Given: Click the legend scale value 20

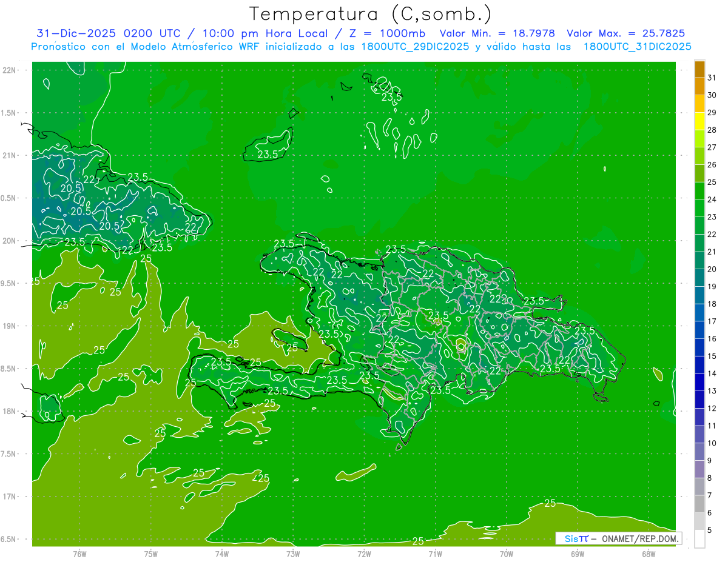Looking at the screenshot, I should coord(712,269).
